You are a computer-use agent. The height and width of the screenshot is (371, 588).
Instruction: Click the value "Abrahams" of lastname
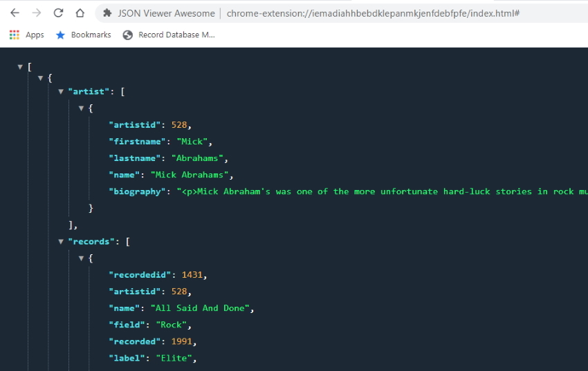198,158
